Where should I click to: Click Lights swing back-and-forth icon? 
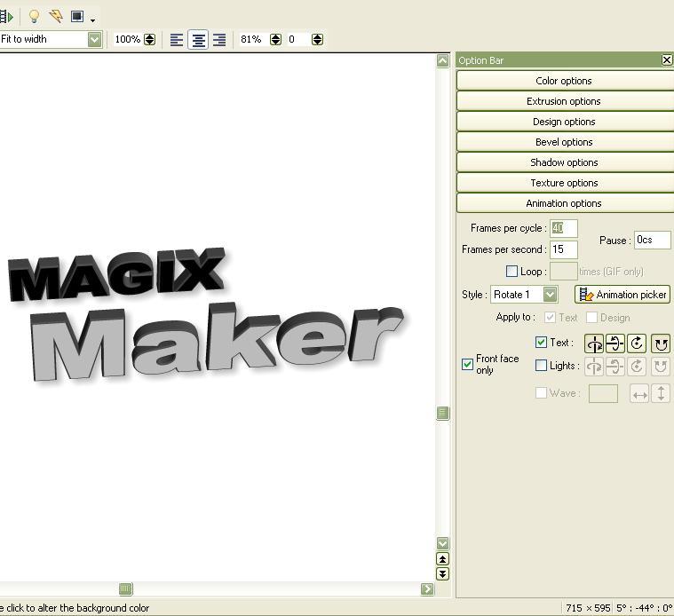[661, 367]
